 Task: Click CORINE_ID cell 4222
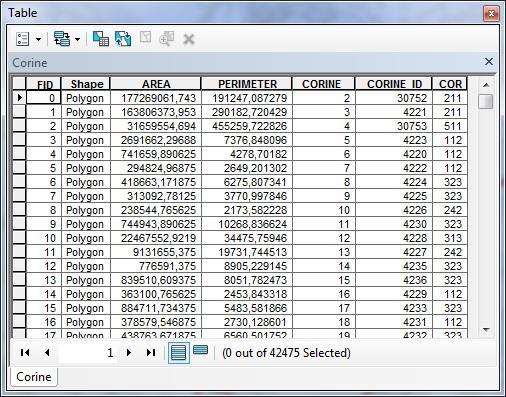tap(394, 168)
